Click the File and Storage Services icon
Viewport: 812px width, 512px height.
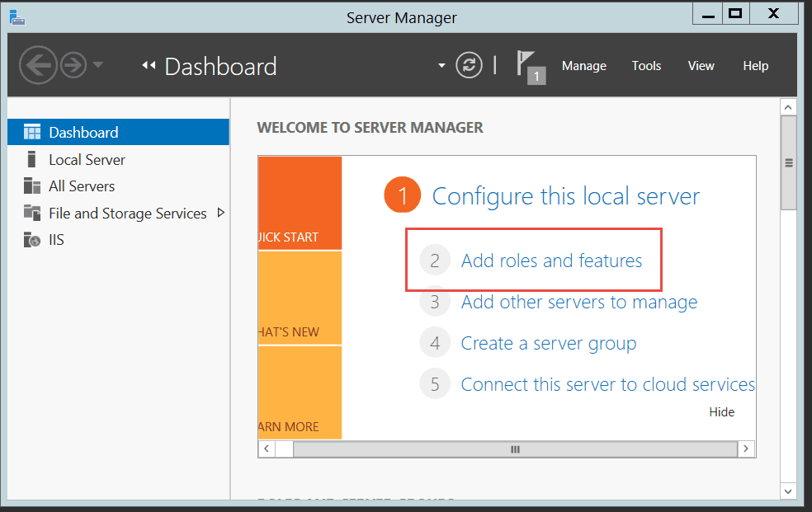point(32,213)
